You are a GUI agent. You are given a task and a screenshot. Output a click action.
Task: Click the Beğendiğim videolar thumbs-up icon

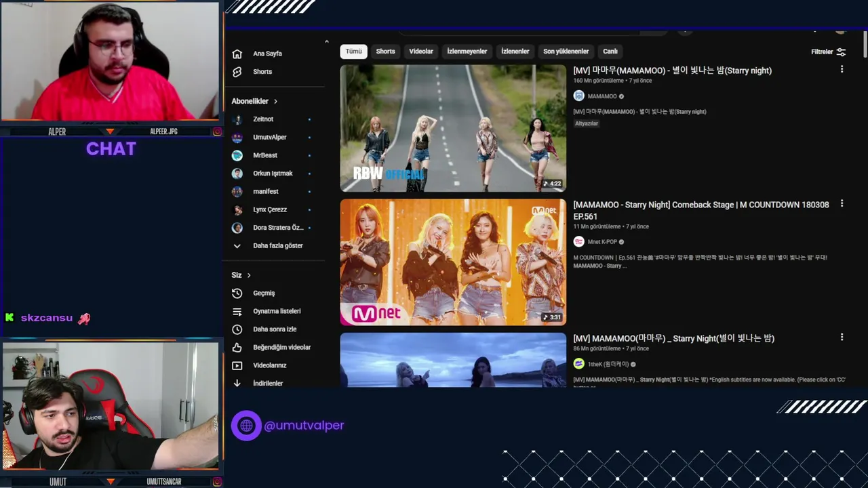[237, 348]
